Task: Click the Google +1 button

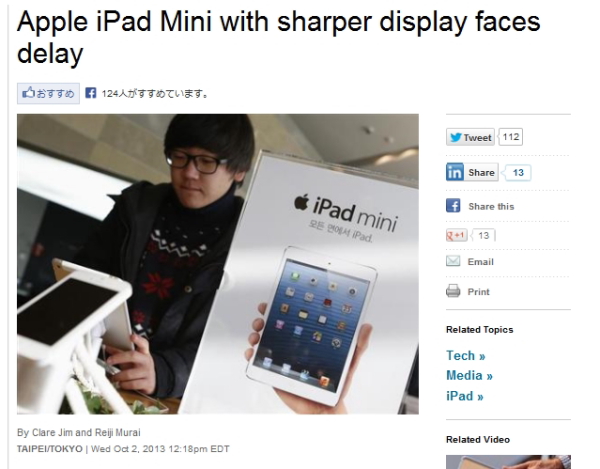Action: (x=457, y=235)
